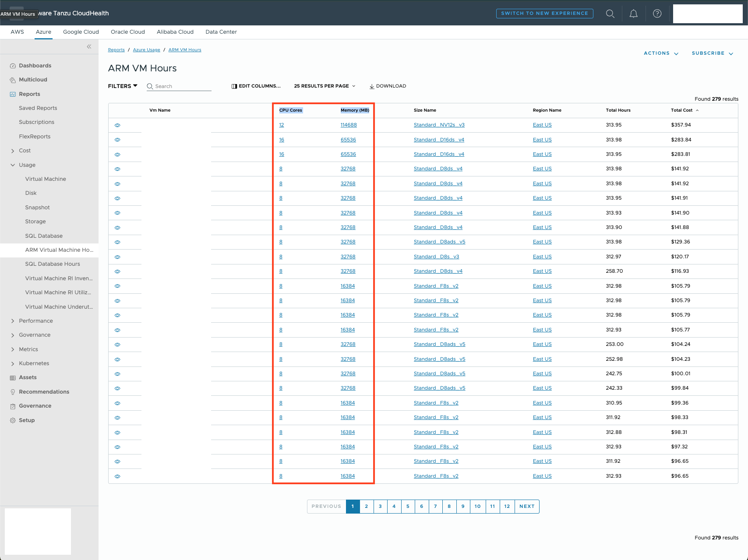
Task: Expand the Filters dropdown
Action: (123, 86)
